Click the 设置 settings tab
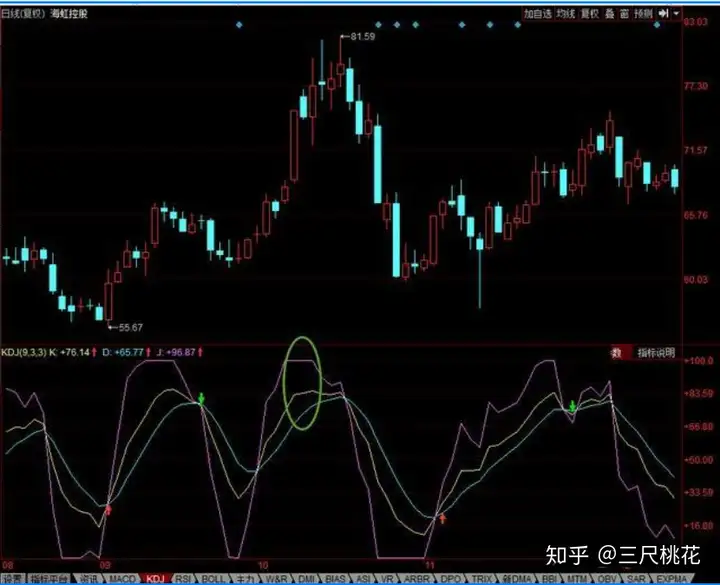This screenshot has height=585, width=720. click(x=12, y=579)
